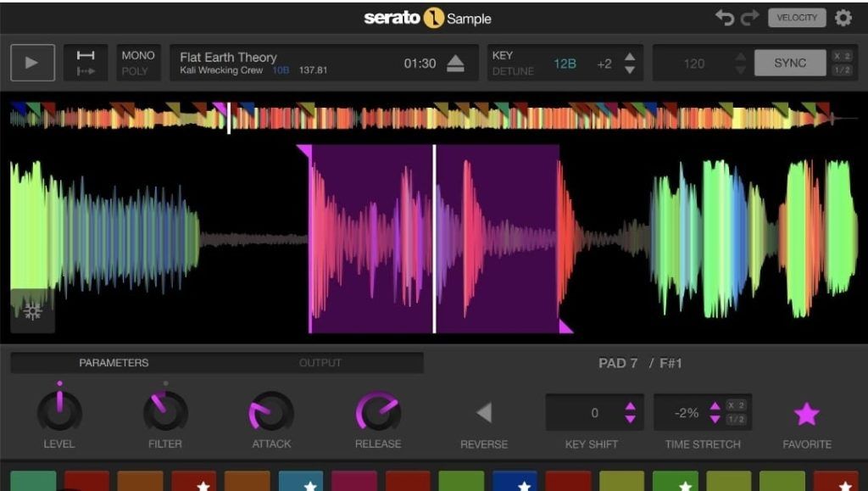Screen dimensions: 868x491
Task: Click the x2 button in TIME STRETCH
Action: (736, 405)
